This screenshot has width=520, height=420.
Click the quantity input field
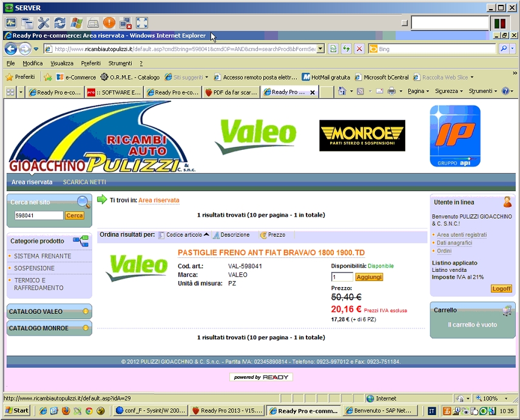point(342,277)
